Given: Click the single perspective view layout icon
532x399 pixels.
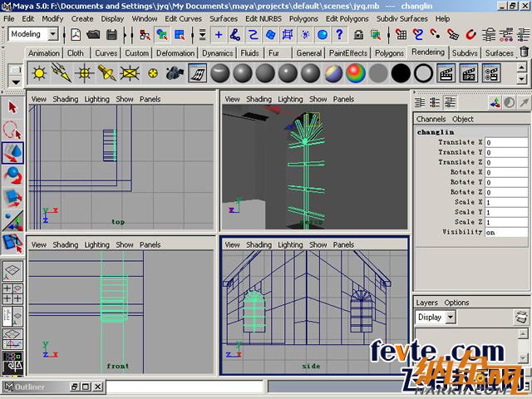Looking at the screenshot, I should point(12,272).
